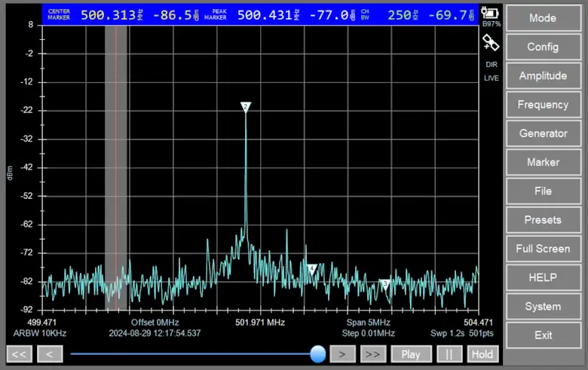Switch to Full Screen view
The height and width of the screenshot is (370, 588).
pyautogui.click(x=543, y=249)
